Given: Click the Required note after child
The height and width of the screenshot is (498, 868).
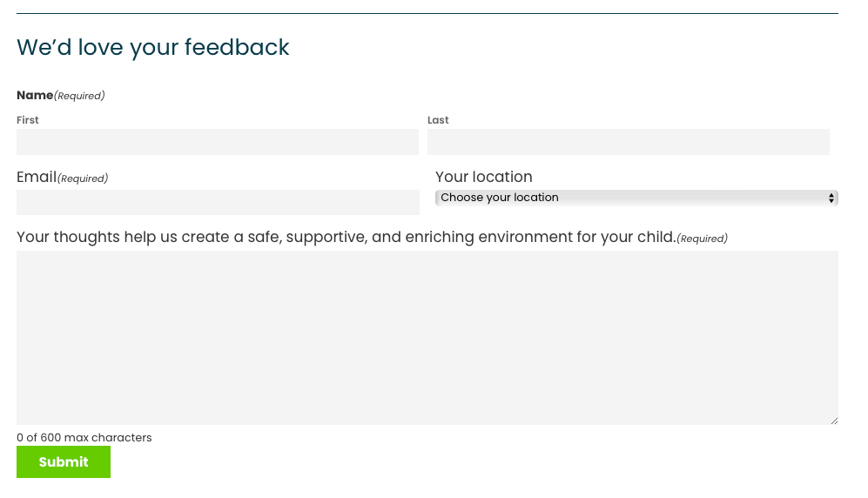Looking at the screenshot, I should pyautogui.click(x=702, y=239).
